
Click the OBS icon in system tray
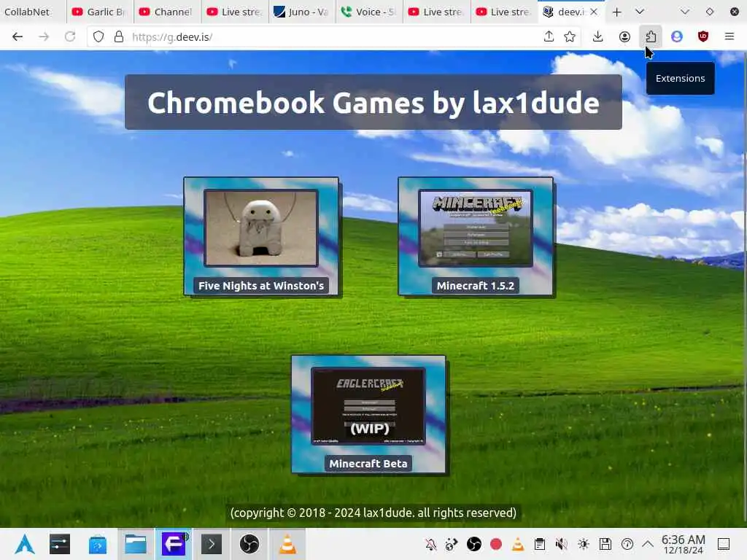click(x=474, y=544)
